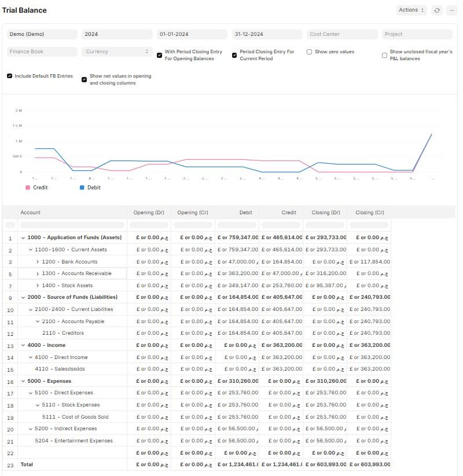The image size is (463, 476).
Task: Uncheck Period Closing Entry For Current Period
Action: click(234, 56)
